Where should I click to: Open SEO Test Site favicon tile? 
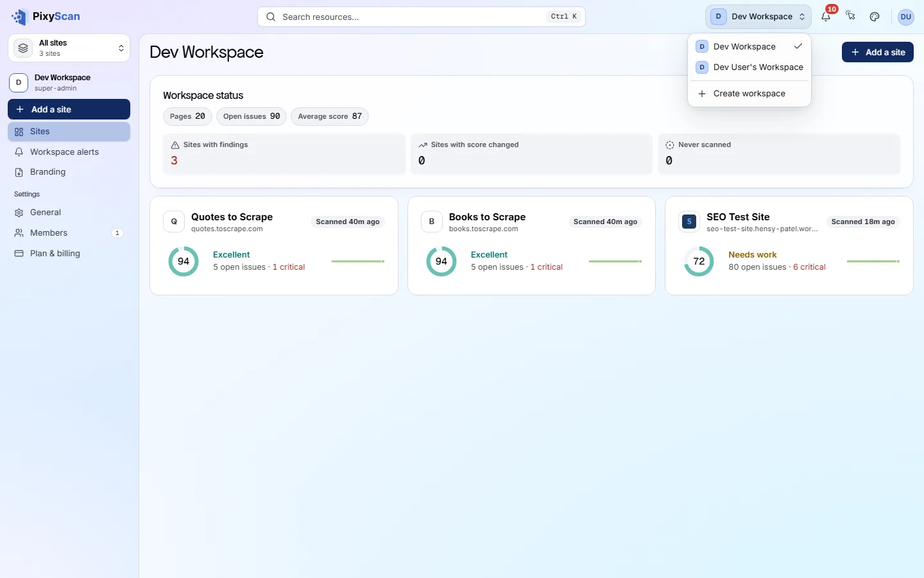(x=689, y=222)
